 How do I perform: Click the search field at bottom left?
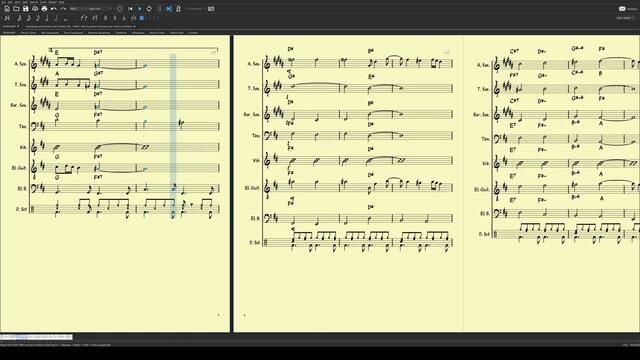(x=36, y=337)
